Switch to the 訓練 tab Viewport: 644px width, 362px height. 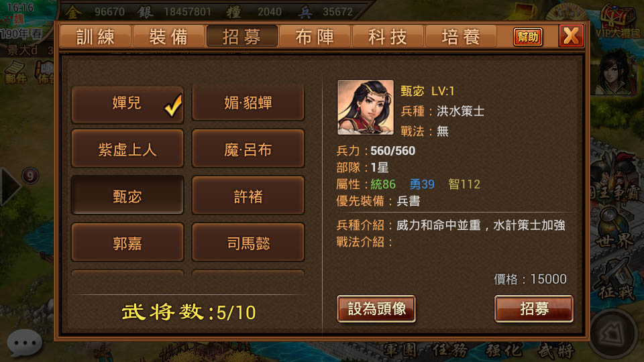[95, 36]
